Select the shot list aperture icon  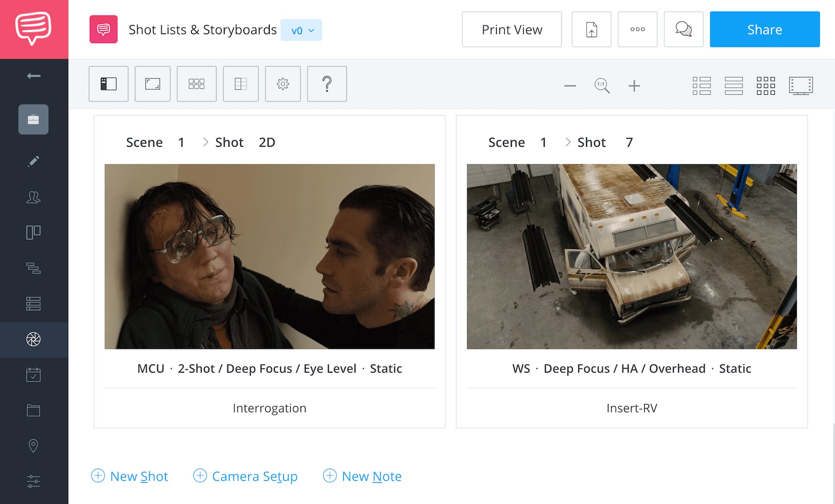33,339
